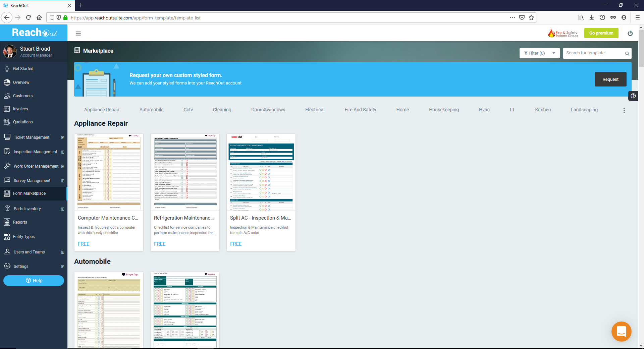This screenshot has width=644, height=349.
Task: Click the Quotations icon in sidebar
Action: tap(7, 122)
